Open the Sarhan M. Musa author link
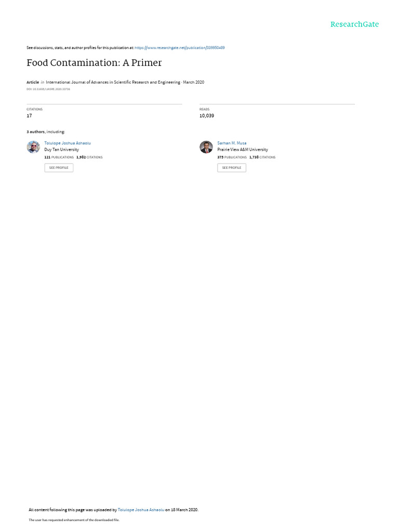Screen dimensions: 399x532 [232, 143]
